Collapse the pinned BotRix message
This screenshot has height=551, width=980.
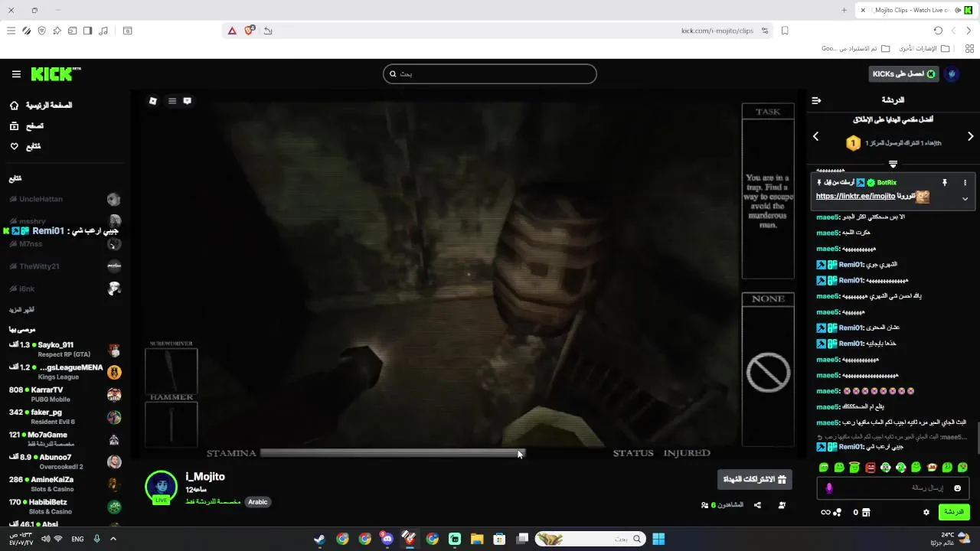[965, 198]
